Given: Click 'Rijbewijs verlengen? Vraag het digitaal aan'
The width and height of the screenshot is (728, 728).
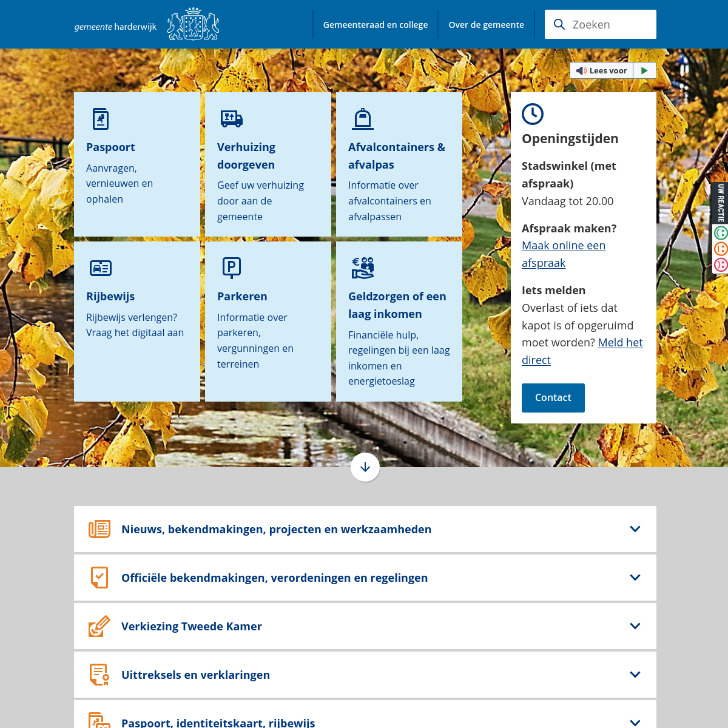Looking at the screenshot, I should pyautogui.click(x=135, y=325).
